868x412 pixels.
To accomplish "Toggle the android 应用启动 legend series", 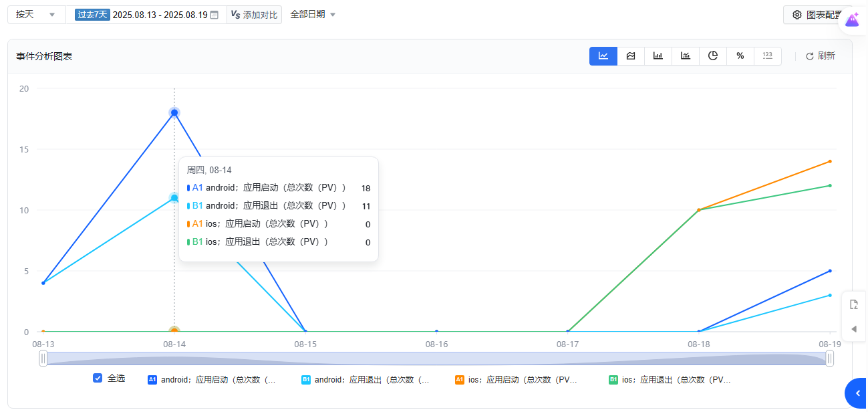I will tap(211, 380).
